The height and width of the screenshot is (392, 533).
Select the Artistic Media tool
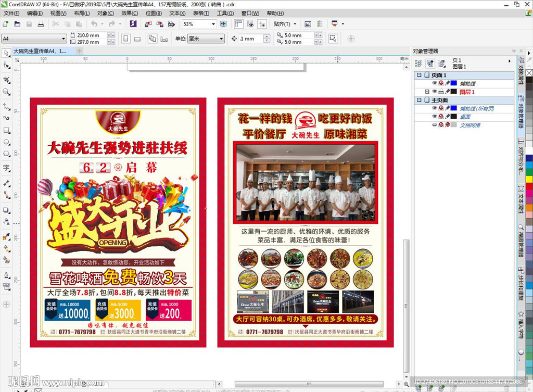coord(6,118)
